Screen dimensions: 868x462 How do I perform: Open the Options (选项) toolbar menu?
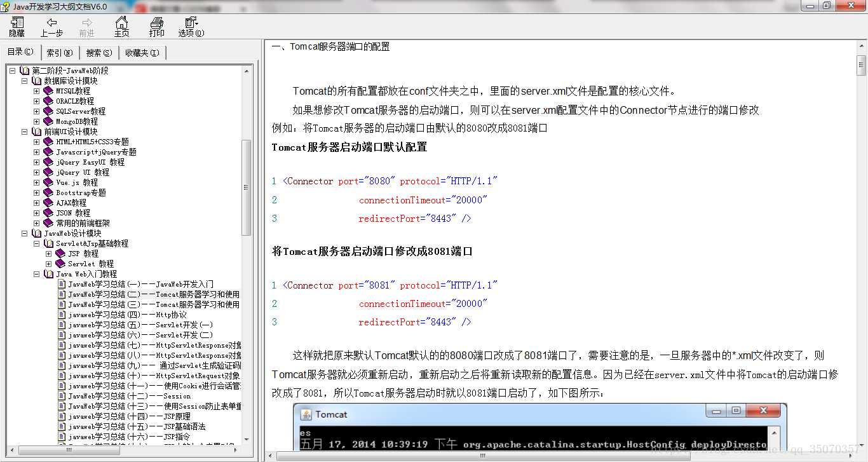point(191,27)
